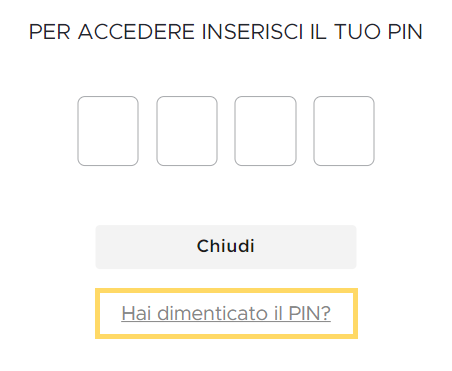Start PIN recovery via forgotten PIN link
This screenshot has width=452, height=371.
pos(226,313)
